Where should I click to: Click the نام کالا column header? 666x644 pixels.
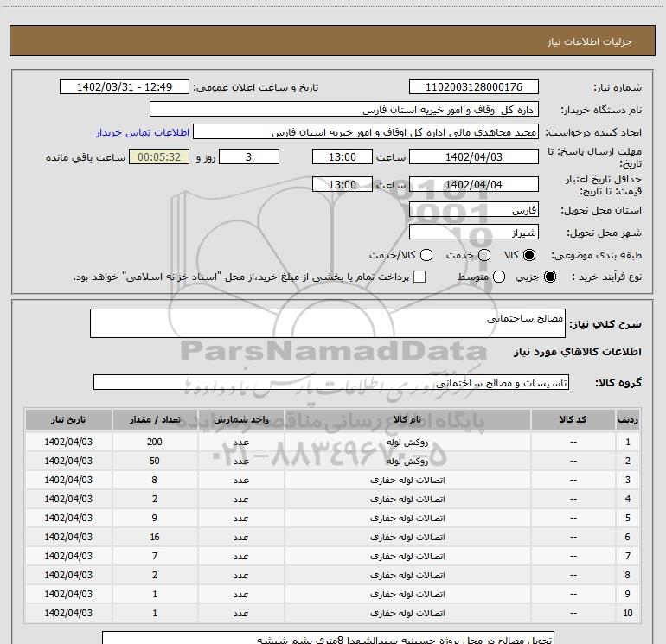[x=407, y=420]
